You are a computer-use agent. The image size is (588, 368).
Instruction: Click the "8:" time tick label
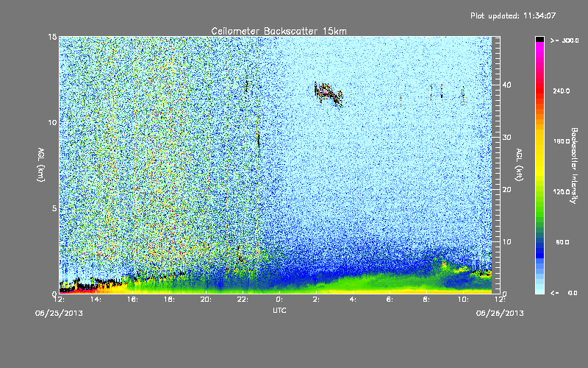pyautogui.click(x=426, y=300)
